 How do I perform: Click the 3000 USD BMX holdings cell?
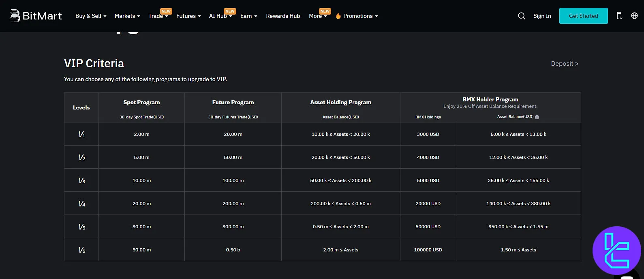(428, 134)
